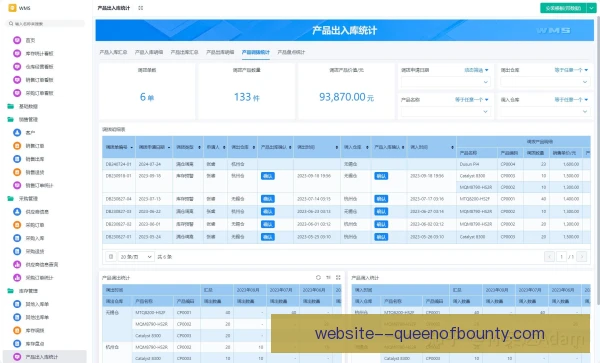Collapse the 采购管理 folder
The width and height of the screenshot is (600, 363).
[x=28, y=199]
